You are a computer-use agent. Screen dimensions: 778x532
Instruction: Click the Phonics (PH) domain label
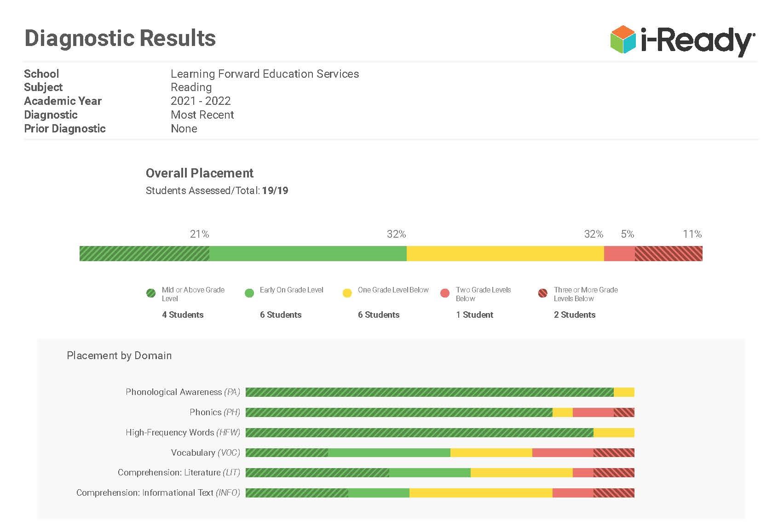[x=215, y=412]
